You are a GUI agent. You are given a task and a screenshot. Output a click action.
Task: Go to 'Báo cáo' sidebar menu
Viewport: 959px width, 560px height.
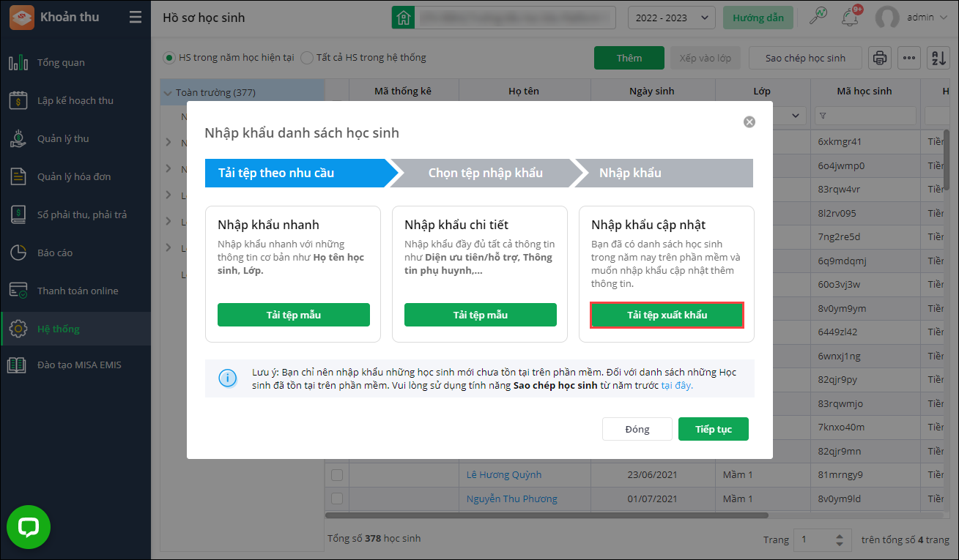pos(55,253)
